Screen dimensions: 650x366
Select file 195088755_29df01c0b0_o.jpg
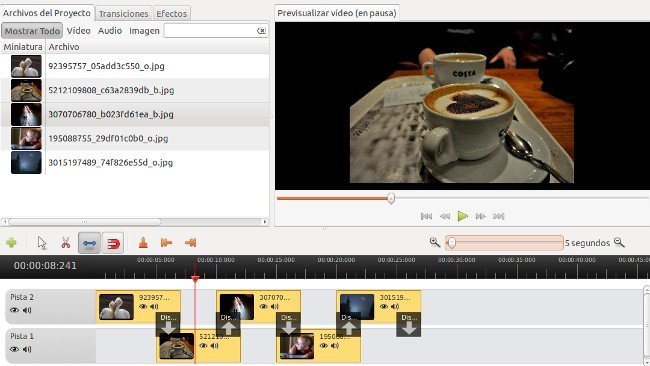[135, 138]
